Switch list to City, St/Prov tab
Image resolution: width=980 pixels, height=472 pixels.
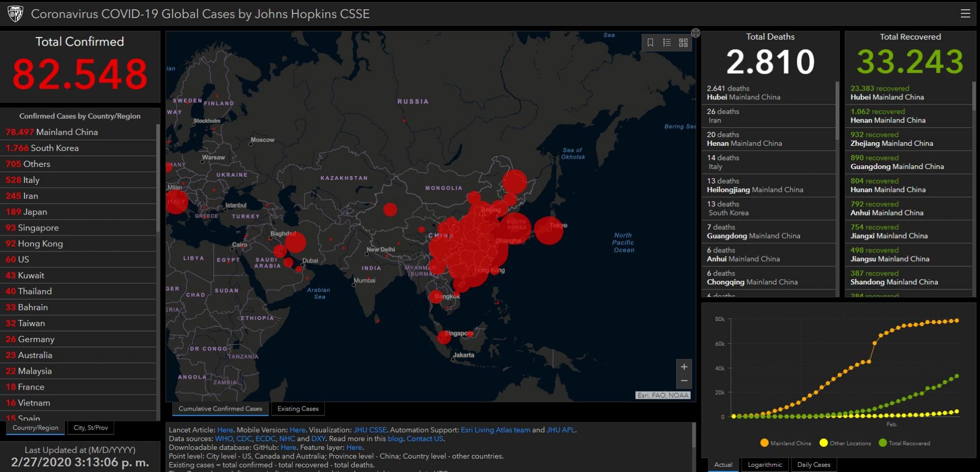click(91, 428)
